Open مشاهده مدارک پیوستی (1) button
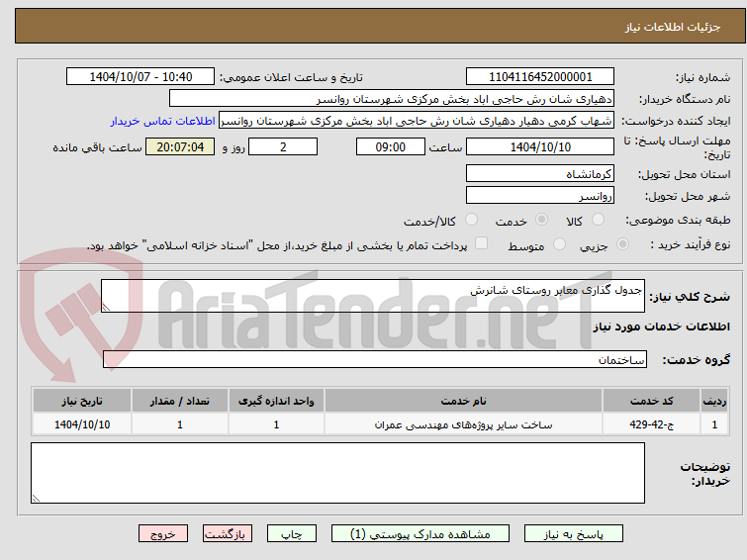Screen dimensions: 747x560 (x=420, y=534)
